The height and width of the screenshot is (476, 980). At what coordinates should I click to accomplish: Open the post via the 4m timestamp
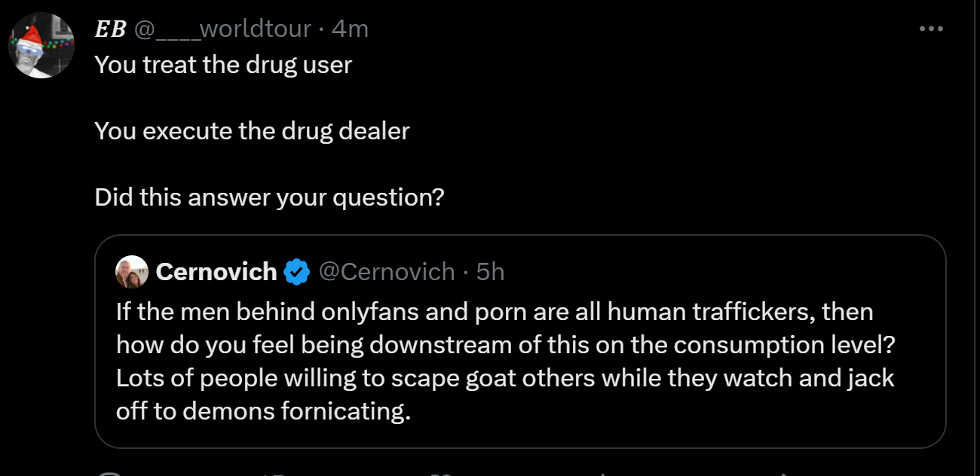point(350,29)
